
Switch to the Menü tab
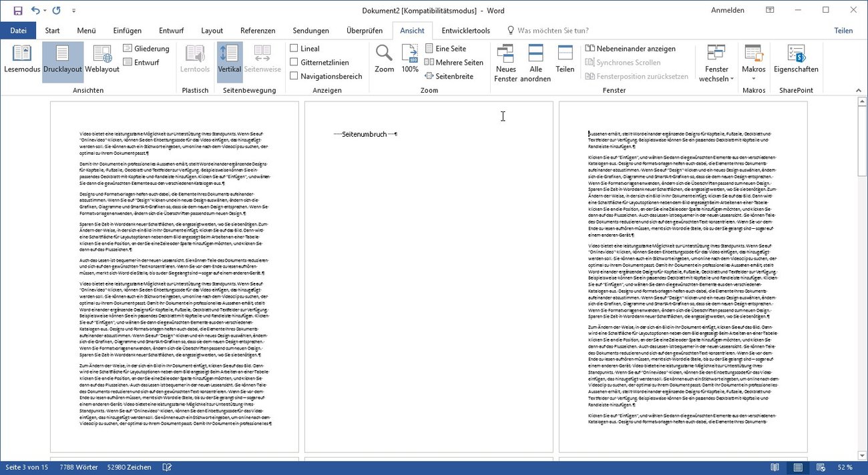pos(86,31)
